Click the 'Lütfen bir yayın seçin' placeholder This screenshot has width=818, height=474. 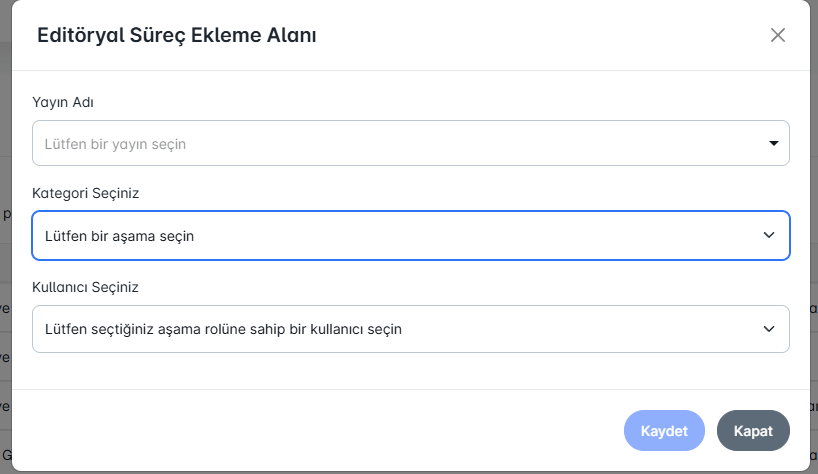coord(116,144)
